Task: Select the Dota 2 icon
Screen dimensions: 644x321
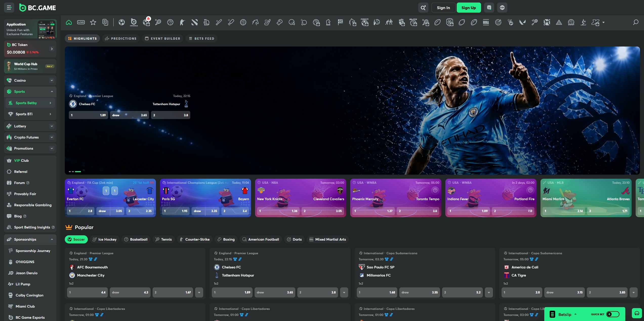Action: coord(195,22)
